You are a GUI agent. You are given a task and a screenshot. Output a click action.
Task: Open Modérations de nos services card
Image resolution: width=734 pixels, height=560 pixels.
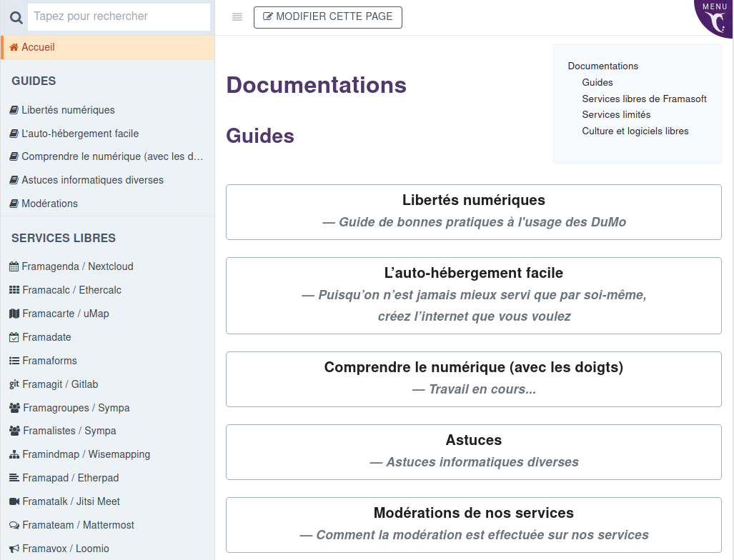[x=474, y=525]
